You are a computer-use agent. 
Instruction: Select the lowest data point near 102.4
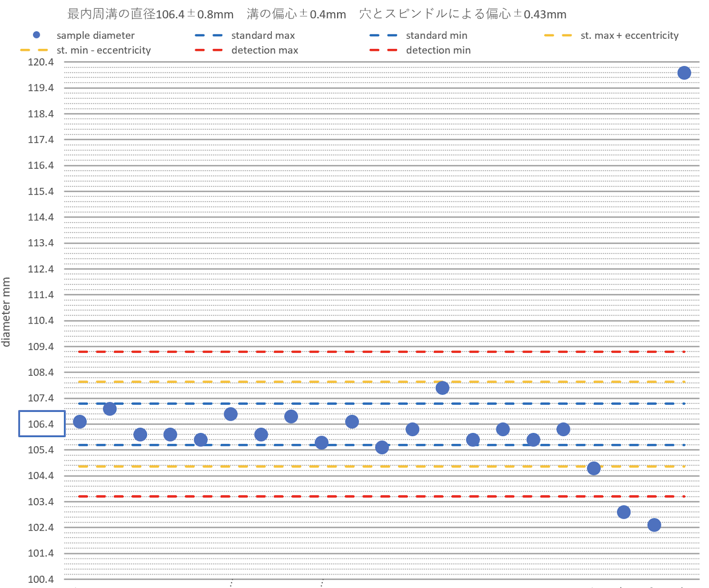click(654, 525)
